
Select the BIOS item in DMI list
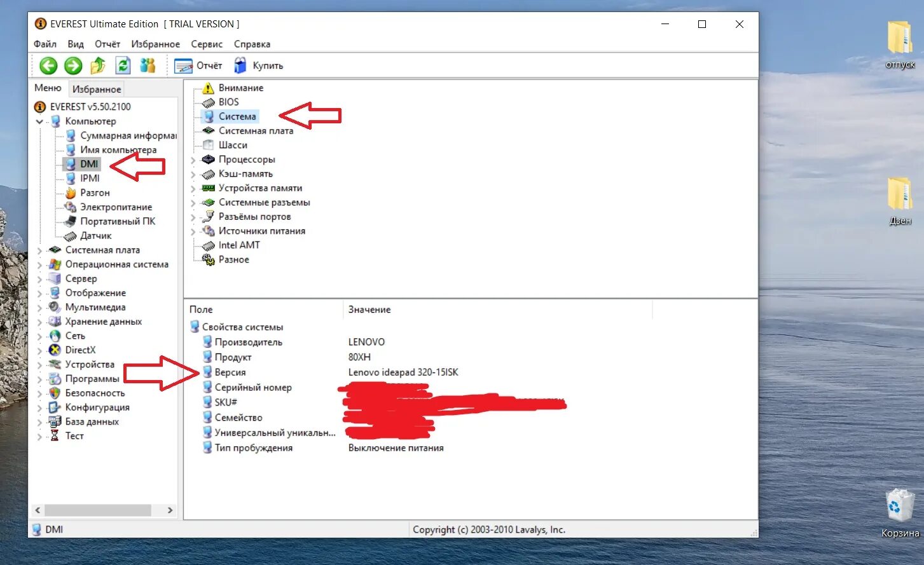(x=229, y=102)
